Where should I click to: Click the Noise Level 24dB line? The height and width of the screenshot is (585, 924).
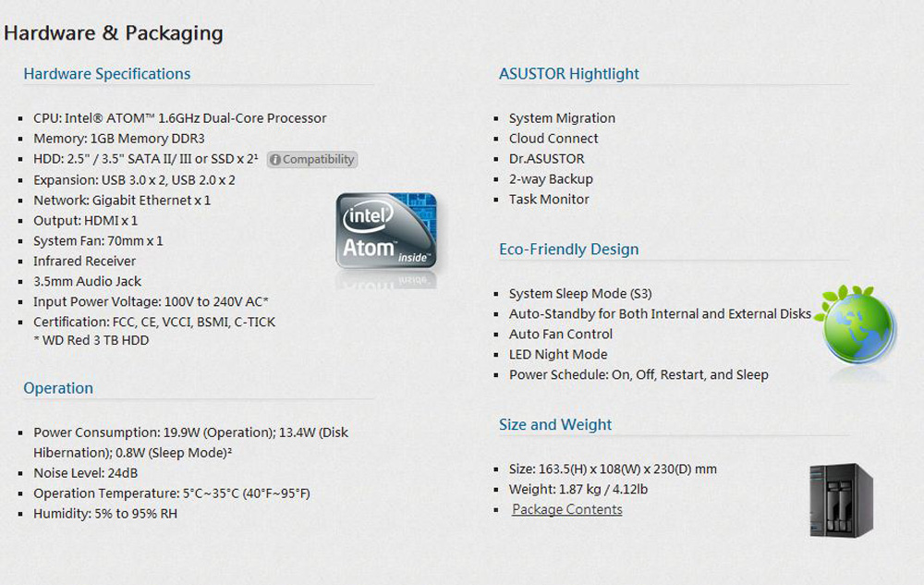pyautogui.click(x=85, y=473)
